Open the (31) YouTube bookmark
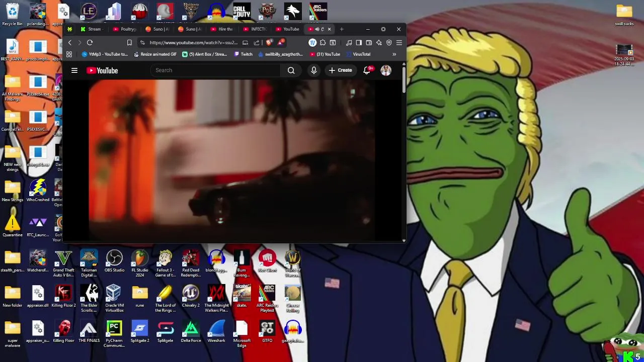The width and height of the screenshot is (644, 362). click(325, 54)
